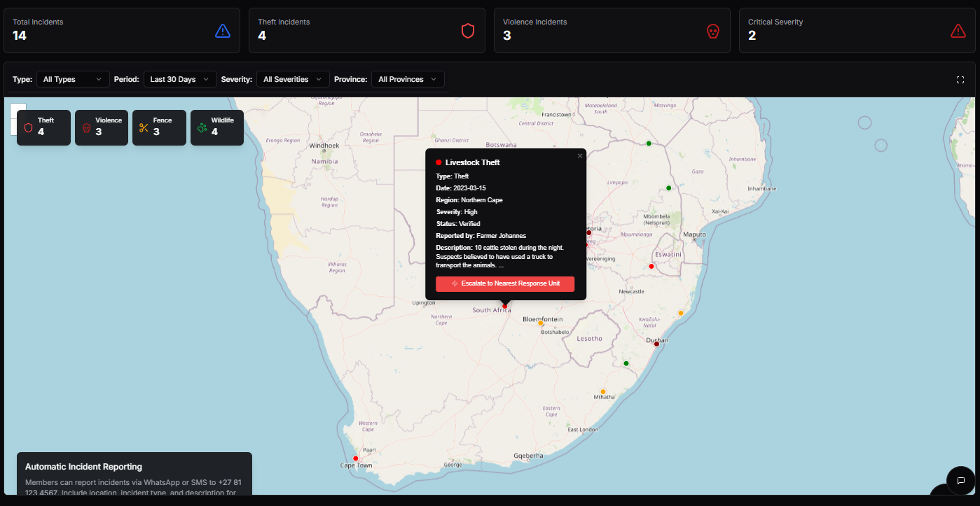Toggle the Fence filter card
This screenshot has height=506, width=980.
pos(159,127)
